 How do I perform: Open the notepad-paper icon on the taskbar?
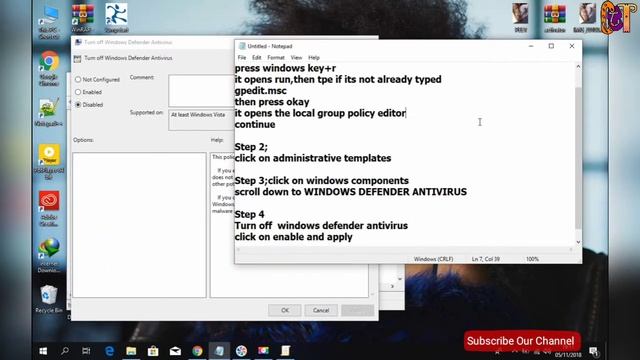click(285, 351)
